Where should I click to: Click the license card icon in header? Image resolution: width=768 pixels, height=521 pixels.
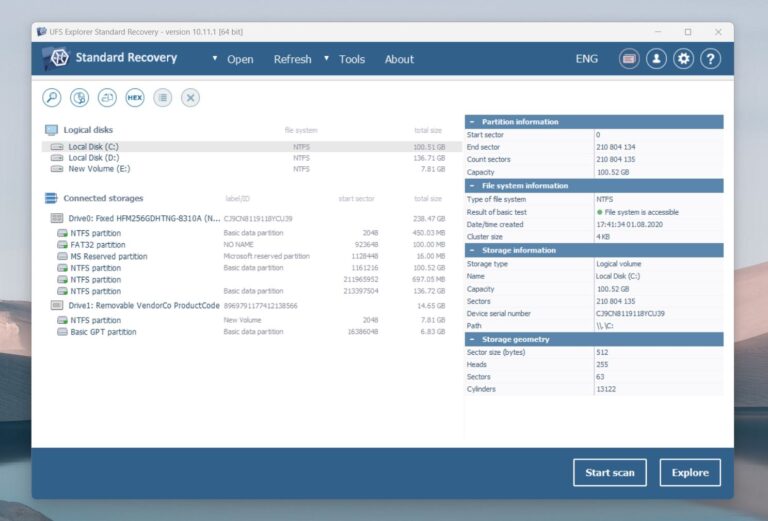pyautogui.click(x=629, y=59)
